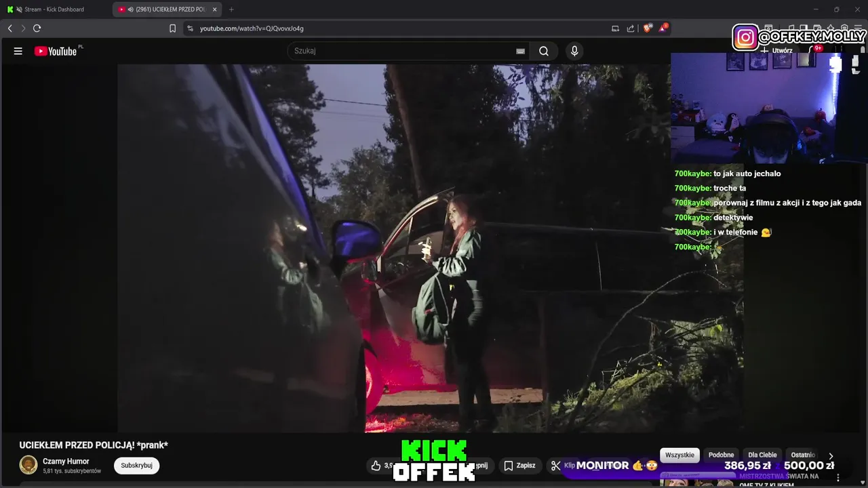Open the three-dot menu of the recommended video
This screenshot has height=488, width=868.
click(x=838, y=479)
